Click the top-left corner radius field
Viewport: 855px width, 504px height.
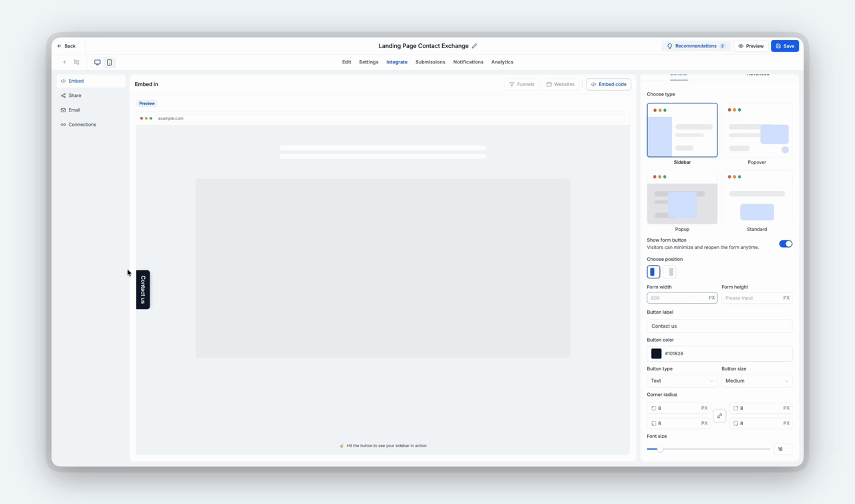pos(679,408)
